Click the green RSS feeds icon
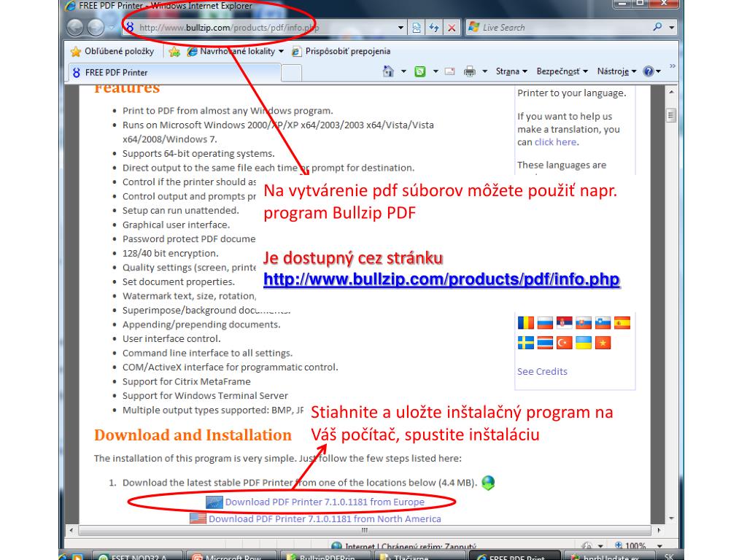 [419, 71]
